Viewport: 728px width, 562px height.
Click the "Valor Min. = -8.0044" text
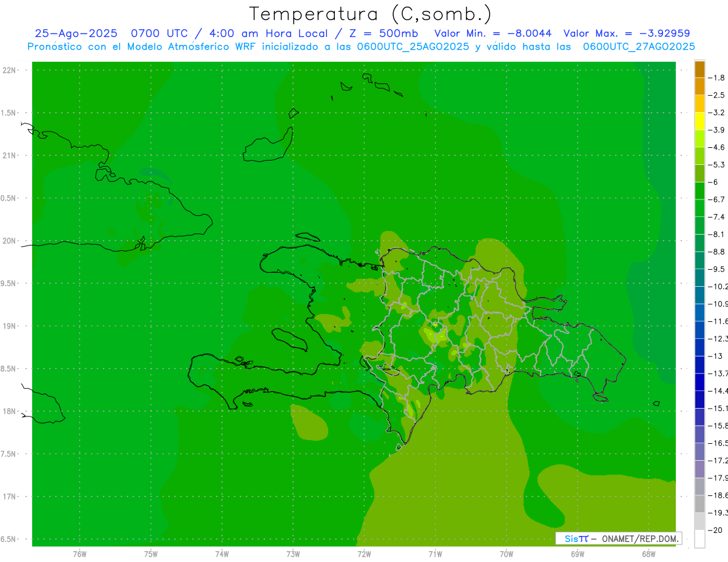[x=493, y=33]
